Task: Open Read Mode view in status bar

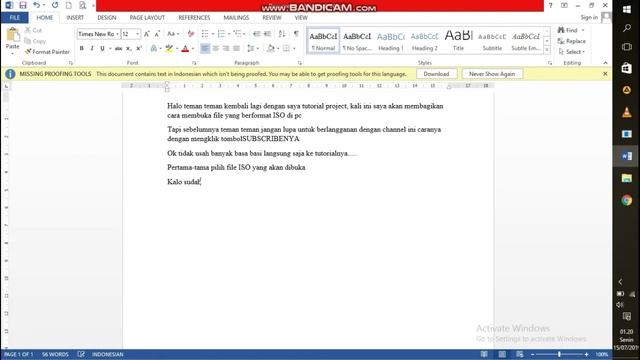Action: tap(484, 354)
